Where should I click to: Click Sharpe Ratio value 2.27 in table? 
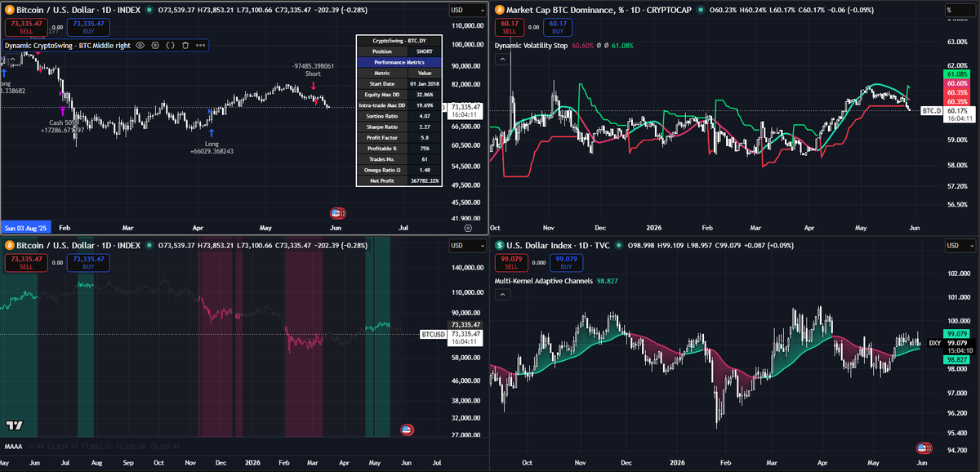coord(425,127)
